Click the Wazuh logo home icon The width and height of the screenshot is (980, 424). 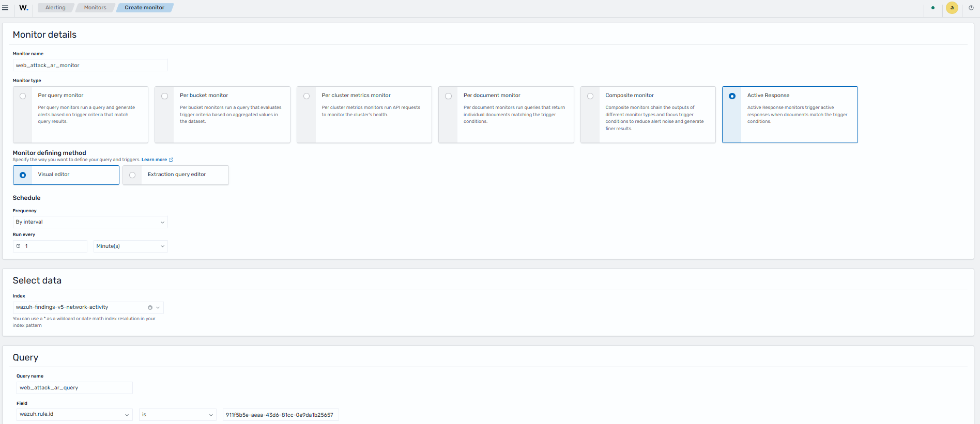click(24, 8)
